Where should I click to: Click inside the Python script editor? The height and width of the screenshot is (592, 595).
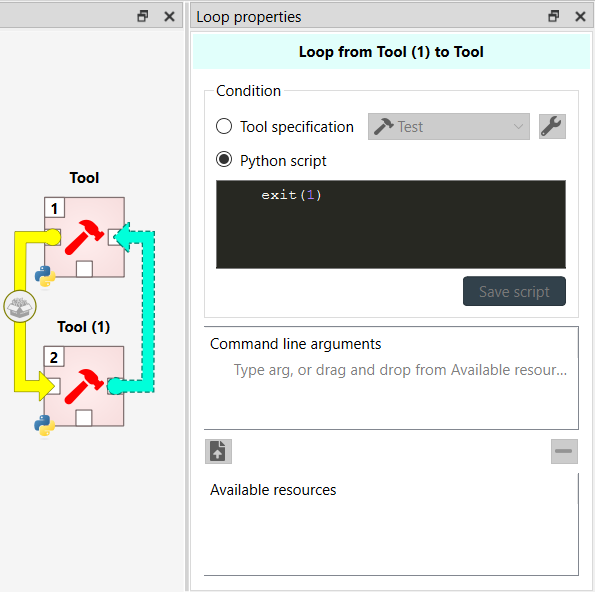pos(391,224)
